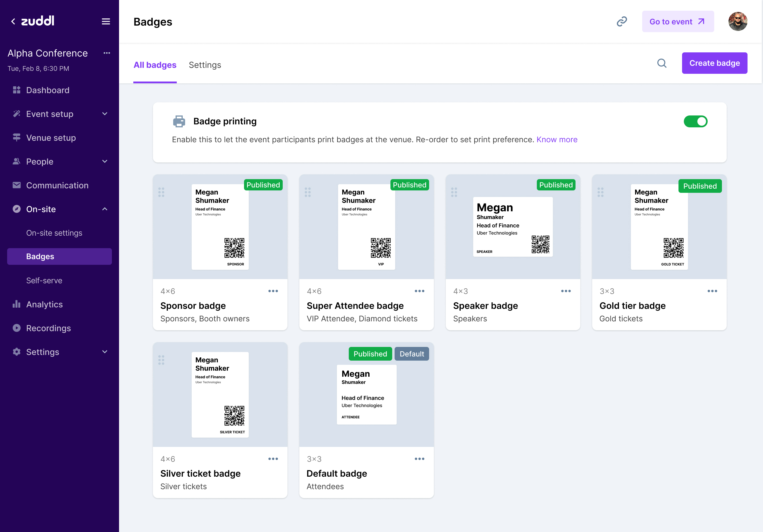Click the copy link icon in header
763x532 pixels.
621,22
